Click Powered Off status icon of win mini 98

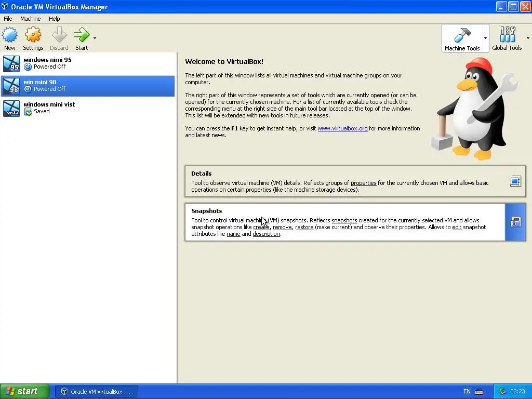(x=28, y=89)
